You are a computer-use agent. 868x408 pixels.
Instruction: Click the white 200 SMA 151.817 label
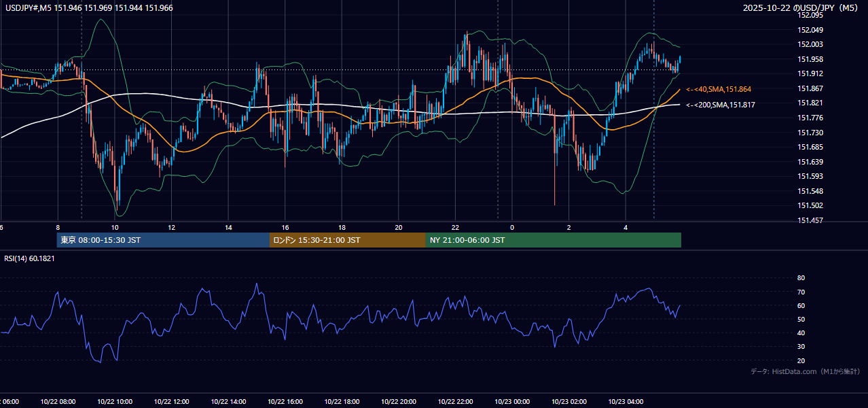click(721, 105)
